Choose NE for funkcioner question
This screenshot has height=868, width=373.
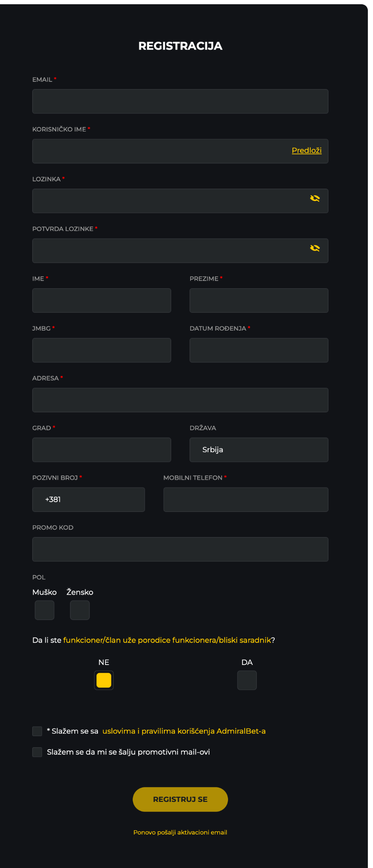click(x=104, y=680)
